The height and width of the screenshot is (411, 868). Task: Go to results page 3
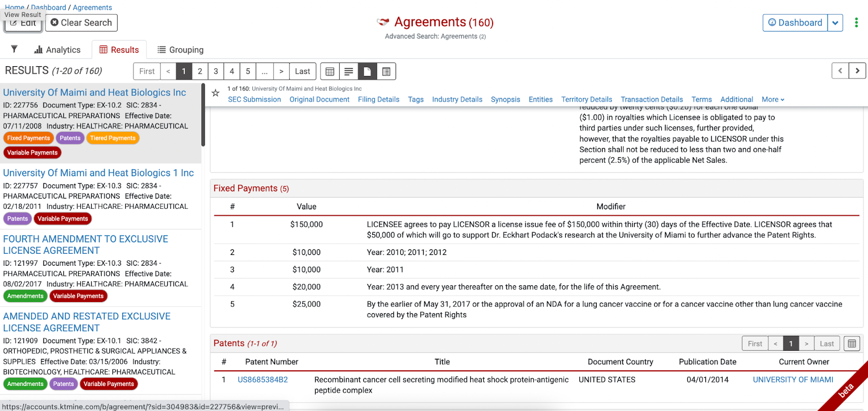click(x=216, y=72)
